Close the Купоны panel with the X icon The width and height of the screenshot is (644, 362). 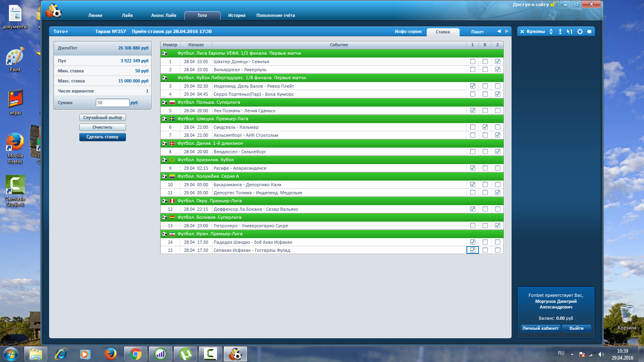coord(522,32)
